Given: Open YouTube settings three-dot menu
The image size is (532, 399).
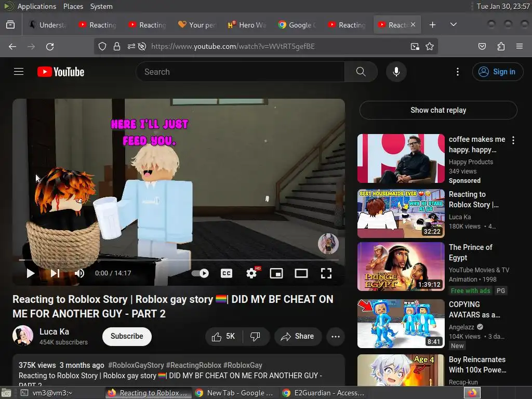Looking at the screenshot, I should [x=457, y=72].
